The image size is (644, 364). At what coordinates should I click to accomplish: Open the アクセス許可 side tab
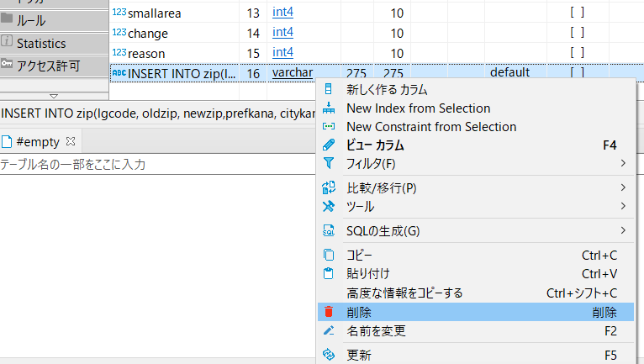(54, 66)
